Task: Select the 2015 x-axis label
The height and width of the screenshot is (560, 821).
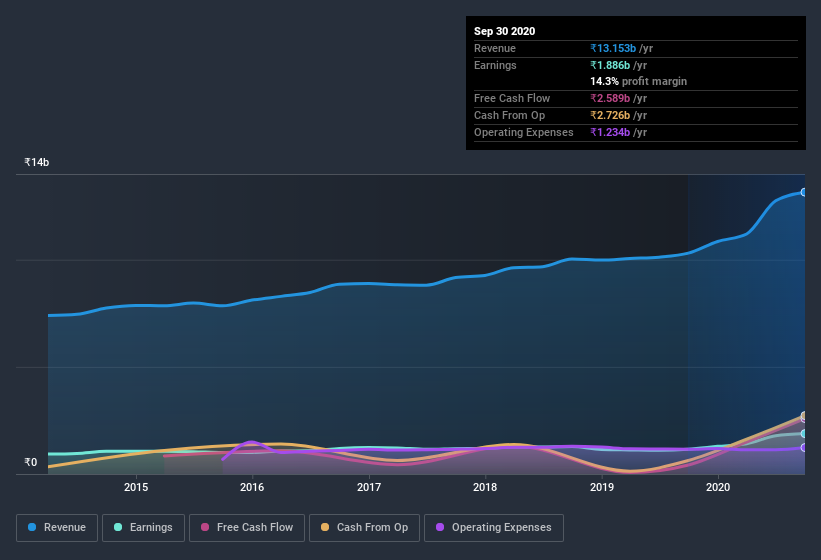Action: [x=136, y=487]
